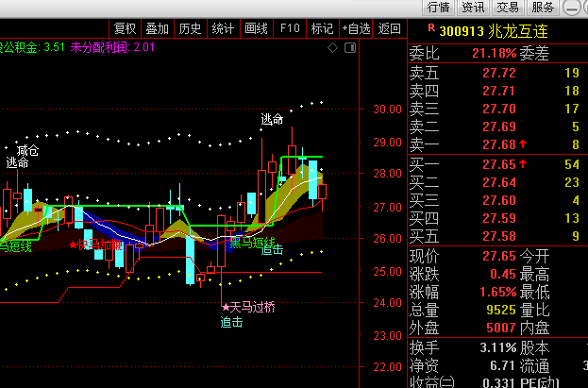Screen dimensions: 588x388
Task: Click the 买三 price 27.60
Action: click(x=499, y=200)
